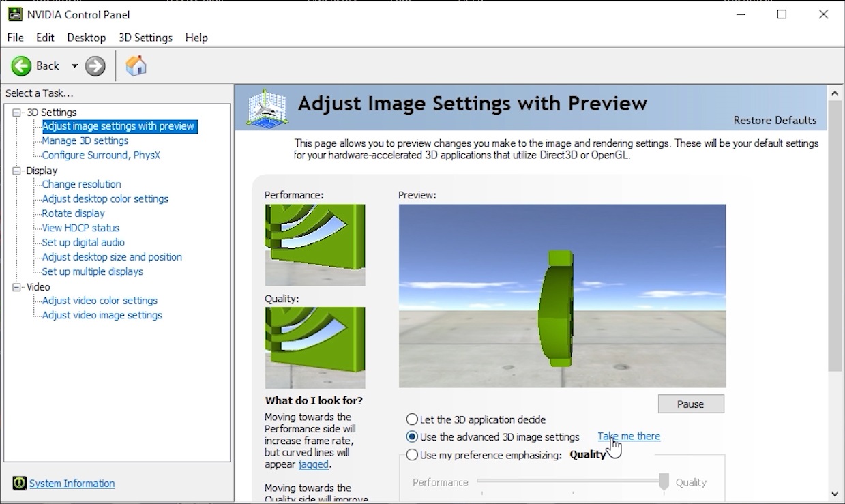Viewport: 845px width, 504px height.
Task: Open the Help menu
Action: (196, 38)
